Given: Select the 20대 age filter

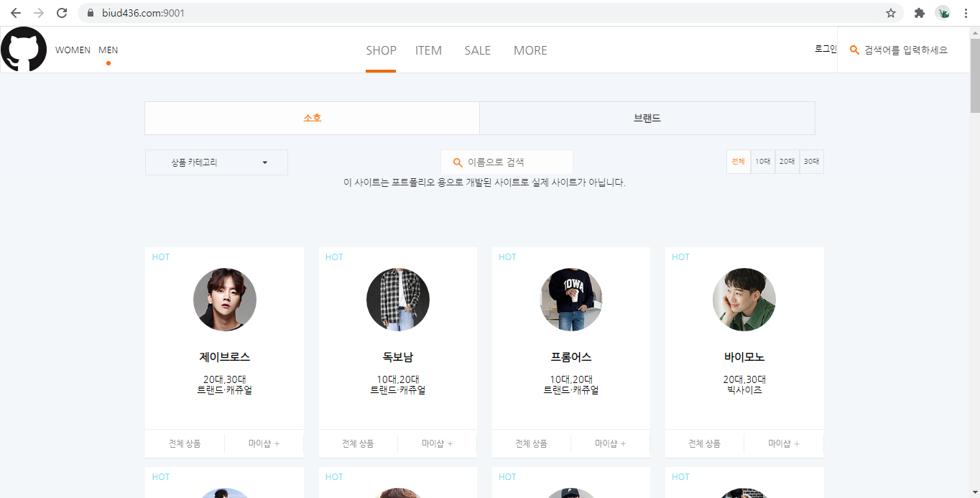Looking at the screenshot, I should [x=787, y=162].
